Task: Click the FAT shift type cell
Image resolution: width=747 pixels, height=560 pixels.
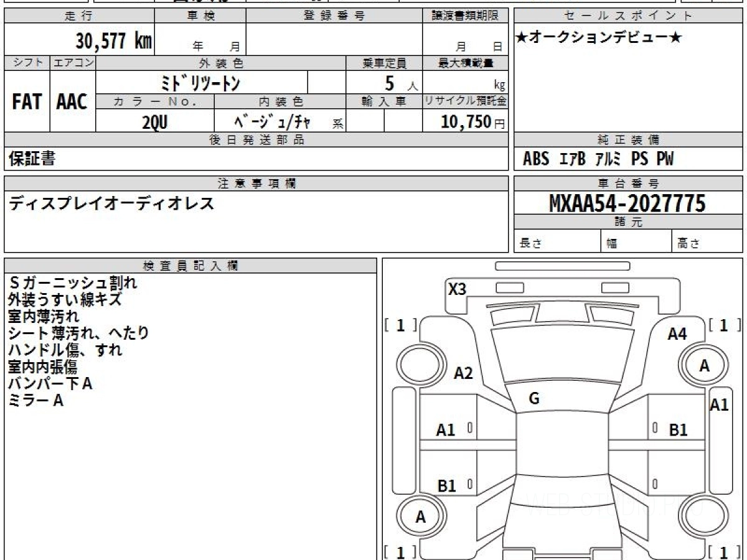Action: tap(27, 102)
